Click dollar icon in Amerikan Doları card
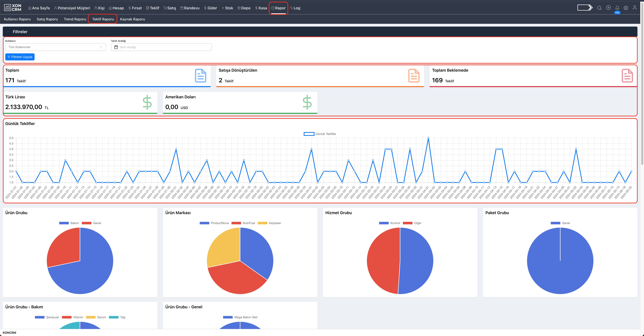Image resolution: width=644 pixels, height=336 pixels. [x=307, y=102]
